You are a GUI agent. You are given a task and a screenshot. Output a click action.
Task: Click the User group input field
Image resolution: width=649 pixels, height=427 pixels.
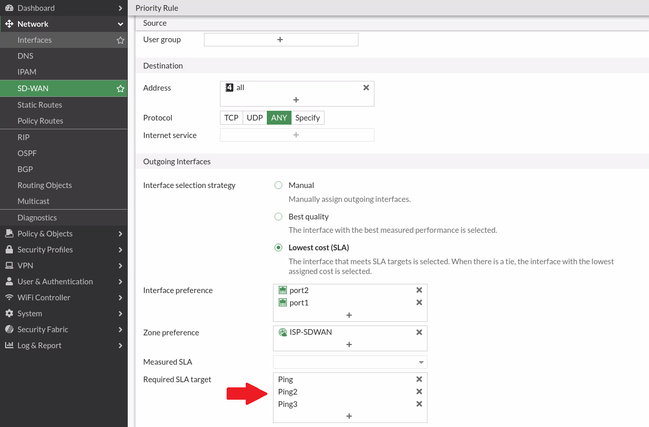click(x=281, y=40)
